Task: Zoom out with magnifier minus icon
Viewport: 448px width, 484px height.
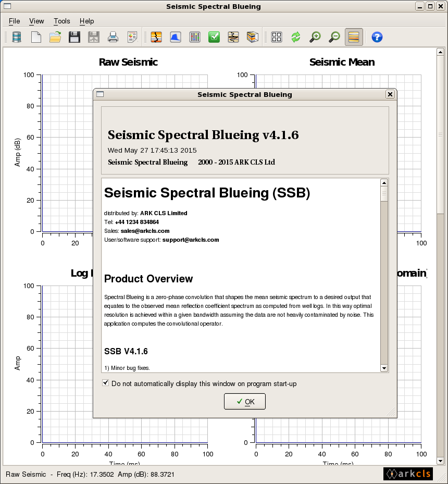Action: point(334,37)
